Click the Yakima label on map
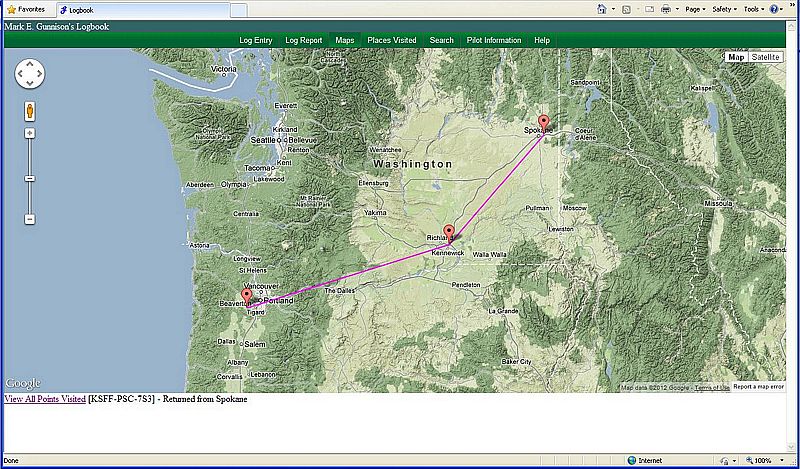Viewport: 800px width, 469px height. click(x=376, y=213)
